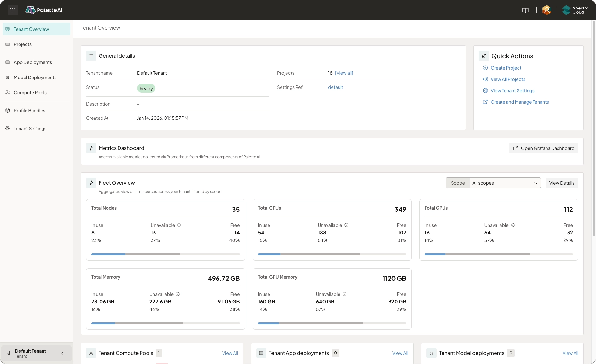This screenshot has width=596, height=364.
Task: Click the Total GPU Memory usage bar
Action: pos(332,323)
